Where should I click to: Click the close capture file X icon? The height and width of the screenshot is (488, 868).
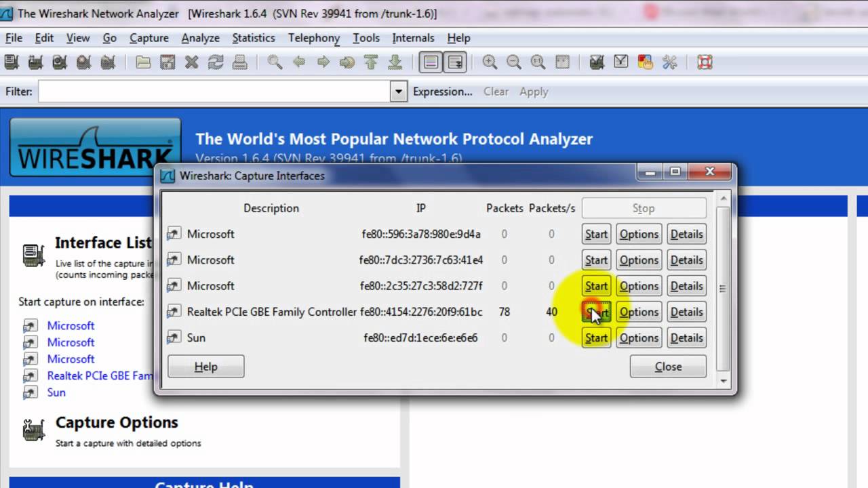(192, 62)
